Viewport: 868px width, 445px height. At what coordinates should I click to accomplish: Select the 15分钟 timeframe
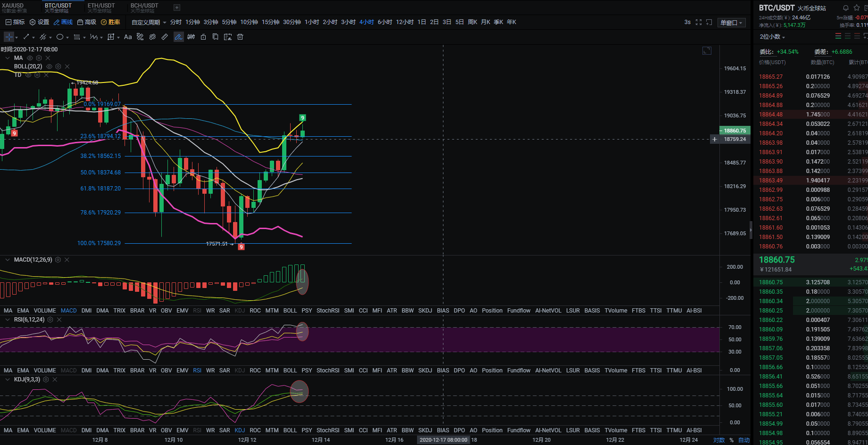point(270,22)
